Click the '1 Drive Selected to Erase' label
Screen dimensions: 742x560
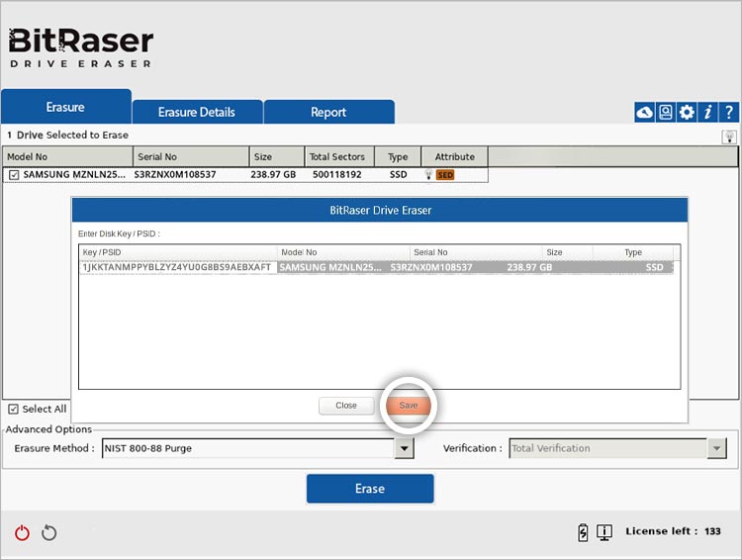pos(67,135)
